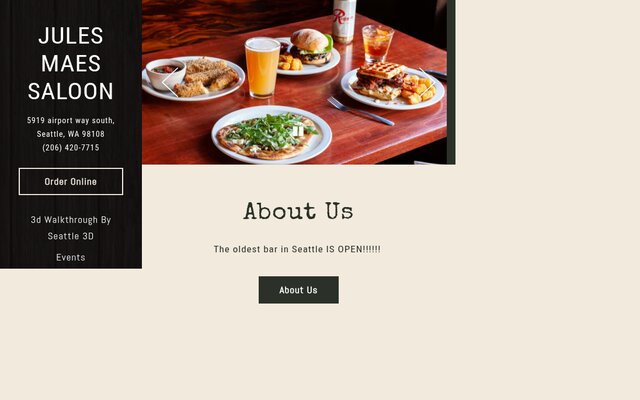Click the burger plate in the photo
Screen dimensions: 640x400
[x=308, y=54]
